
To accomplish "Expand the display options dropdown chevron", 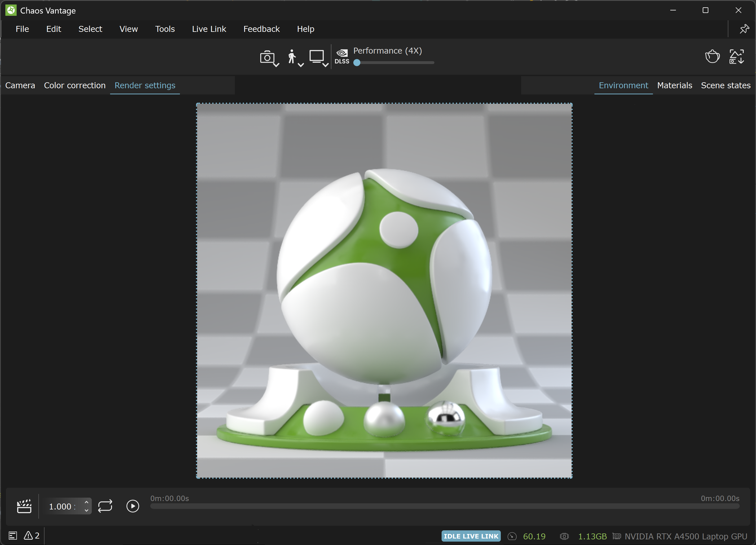I will tap(326, 65).
